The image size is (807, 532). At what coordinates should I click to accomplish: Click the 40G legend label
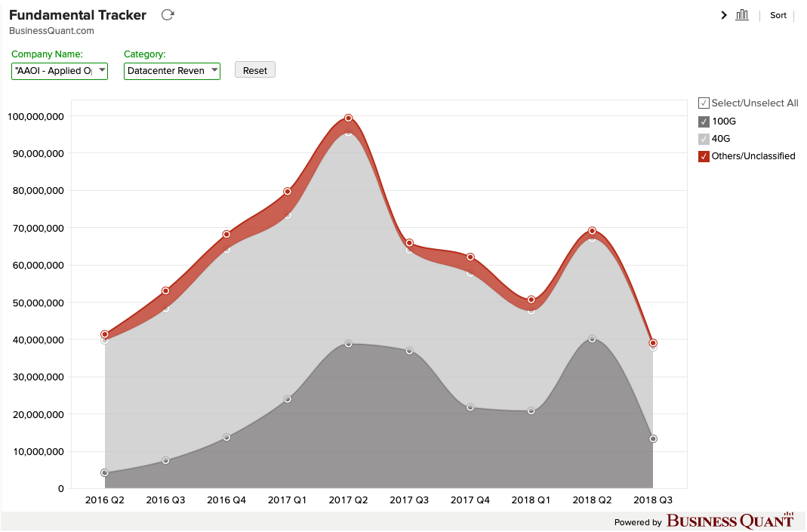tap(721, 139)
